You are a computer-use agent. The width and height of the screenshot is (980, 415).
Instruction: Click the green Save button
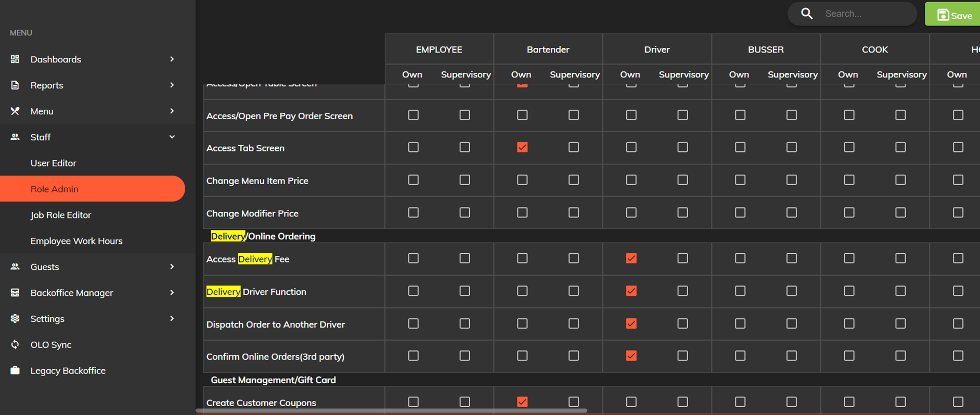(x=953, y=14)
